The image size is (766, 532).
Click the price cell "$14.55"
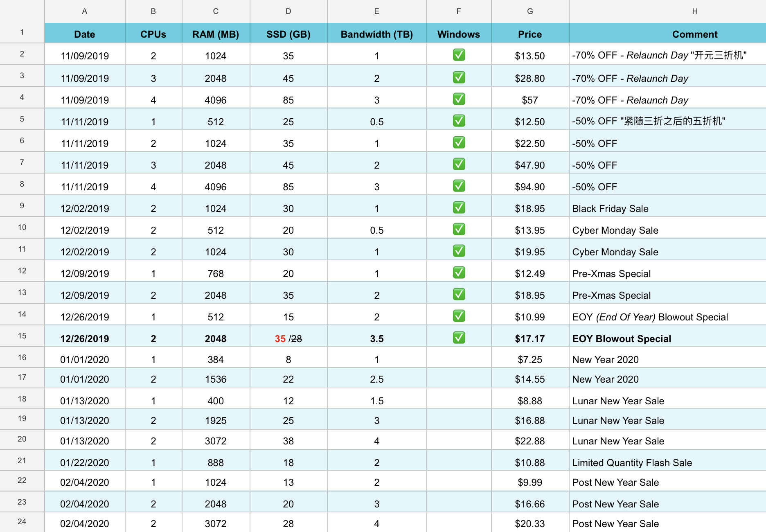tap(530, 378)
